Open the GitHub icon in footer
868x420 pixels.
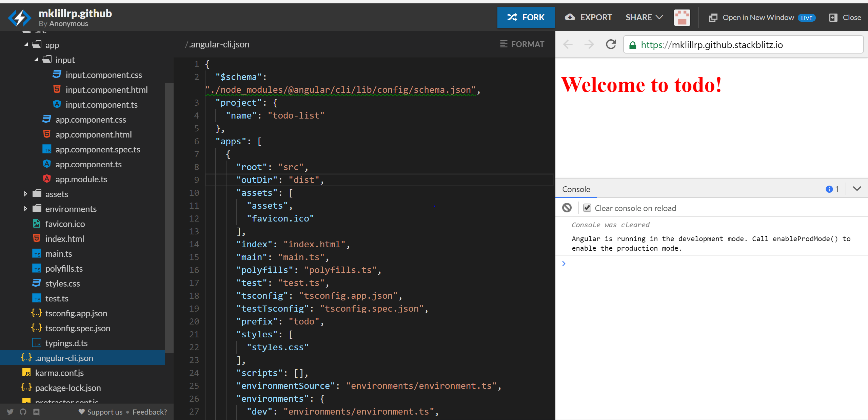[x=23, y=412]
